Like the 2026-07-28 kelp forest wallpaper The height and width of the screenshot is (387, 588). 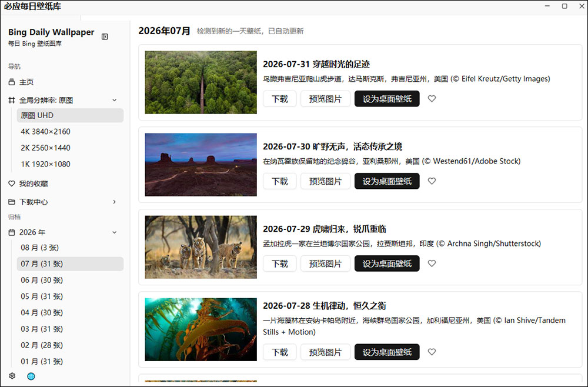click(x=432, y=352)
